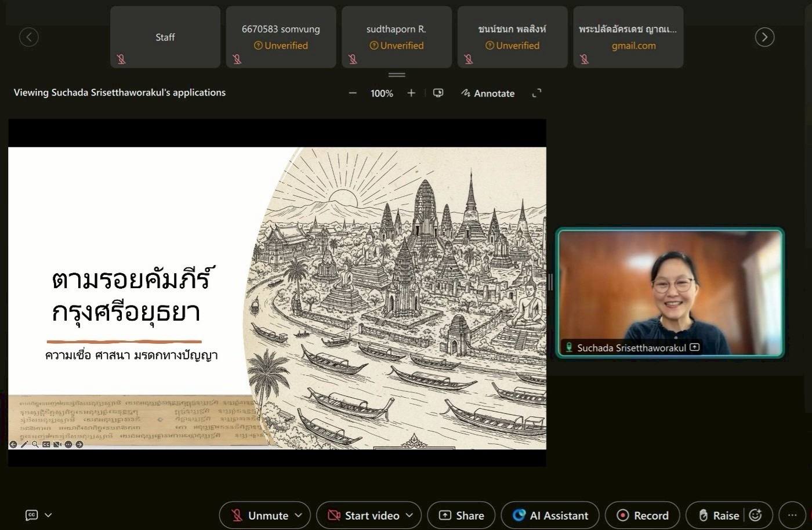This screenshot has width=812, height=530.
Task: Unmute your microphone
Action: [x=259, y=515]
